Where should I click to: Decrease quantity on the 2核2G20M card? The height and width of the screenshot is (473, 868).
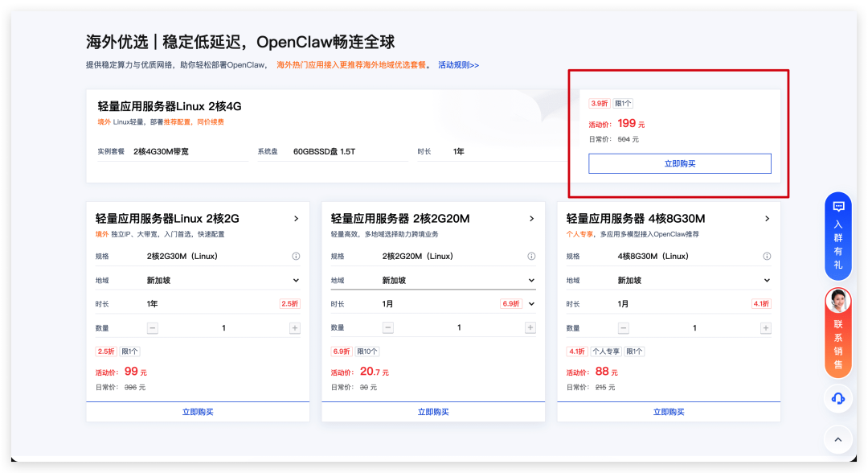(388, 327)
